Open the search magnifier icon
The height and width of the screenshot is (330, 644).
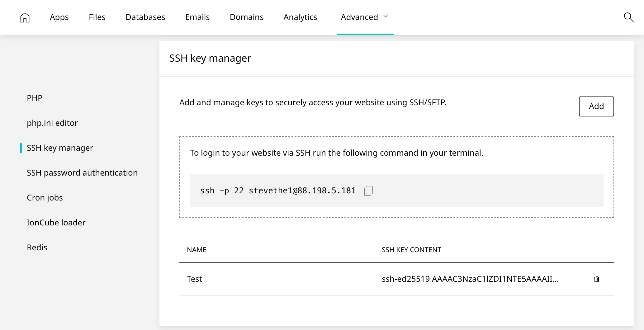[629, 17]
